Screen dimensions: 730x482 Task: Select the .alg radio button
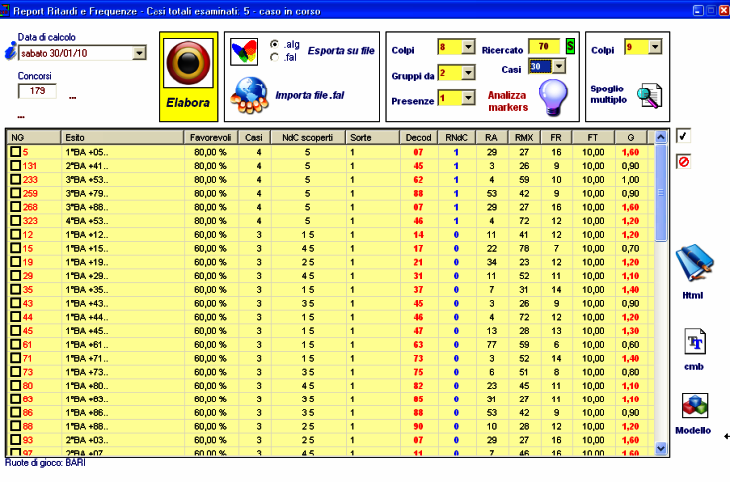[x=275, y=44]
